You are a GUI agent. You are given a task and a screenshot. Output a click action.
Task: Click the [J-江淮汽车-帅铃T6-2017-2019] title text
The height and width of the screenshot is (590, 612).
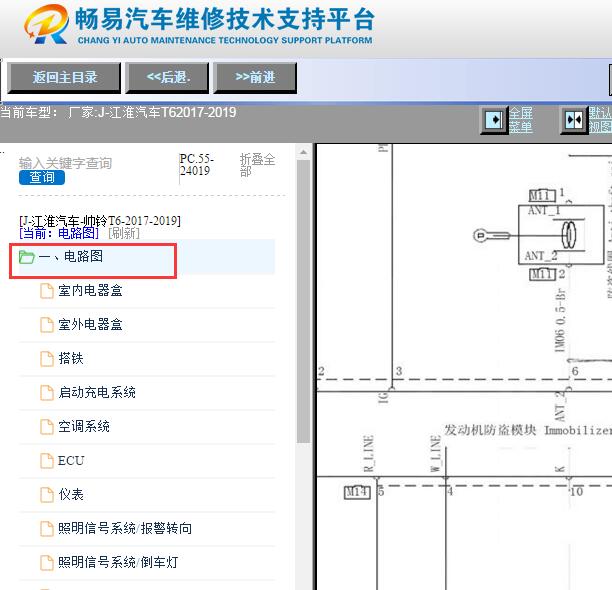(x=100, y=221)
